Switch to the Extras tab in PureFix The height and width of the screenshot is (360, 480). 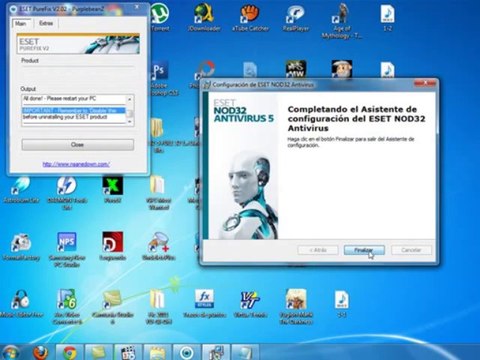coord(46,23)
